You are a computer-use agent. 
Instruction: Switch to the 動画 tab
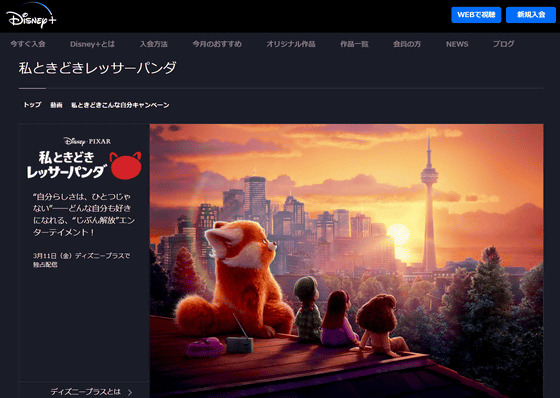click(x=56, y=105)
